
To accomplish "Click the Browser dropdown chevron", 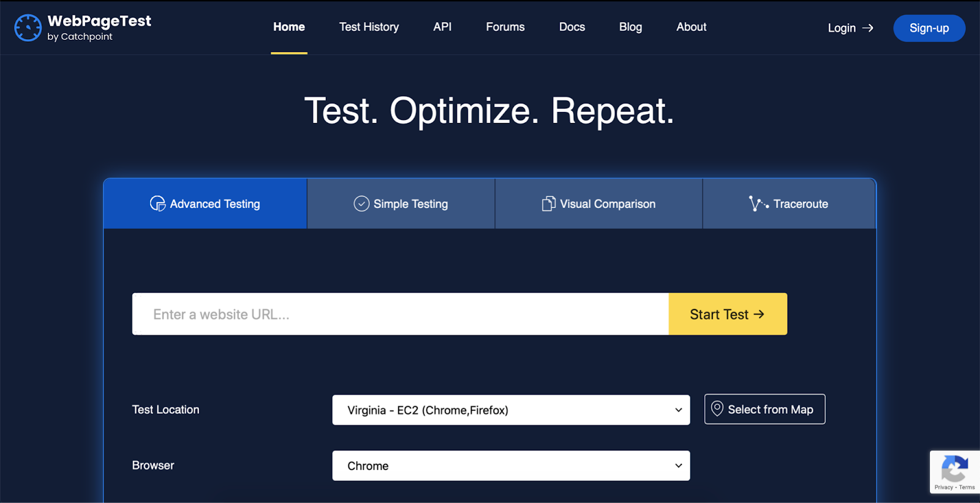I will pyautogui.click(x=679, y=466).
